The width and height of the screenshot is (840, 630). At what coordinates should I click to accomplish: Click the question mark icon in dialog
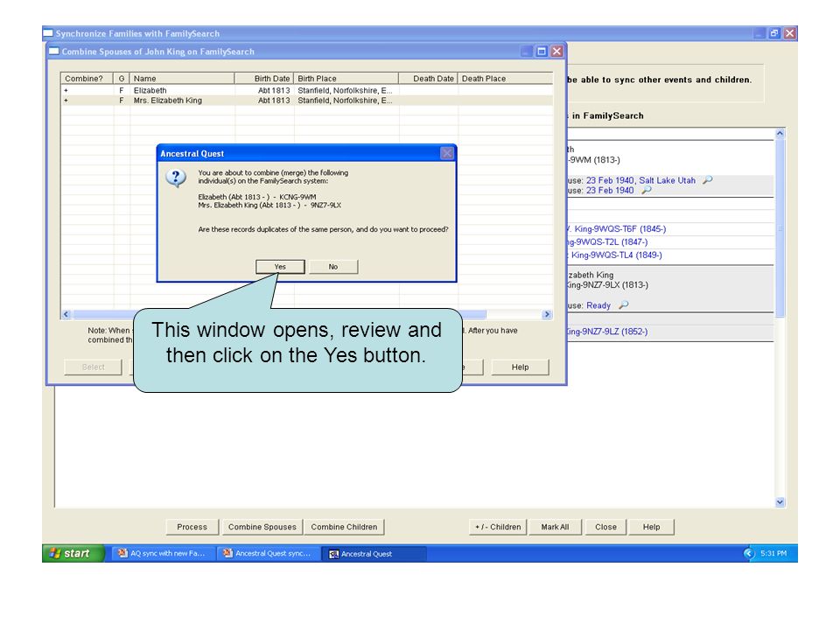click(176, 178)
